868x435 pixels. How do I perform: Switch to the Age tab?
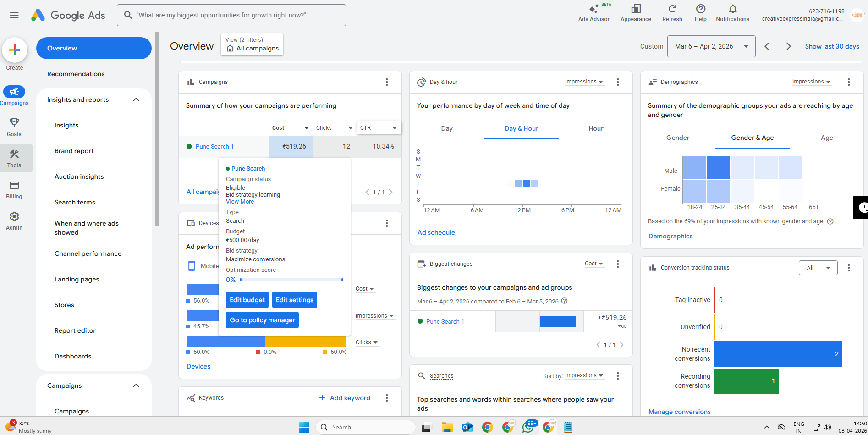(x=827, y=138)
